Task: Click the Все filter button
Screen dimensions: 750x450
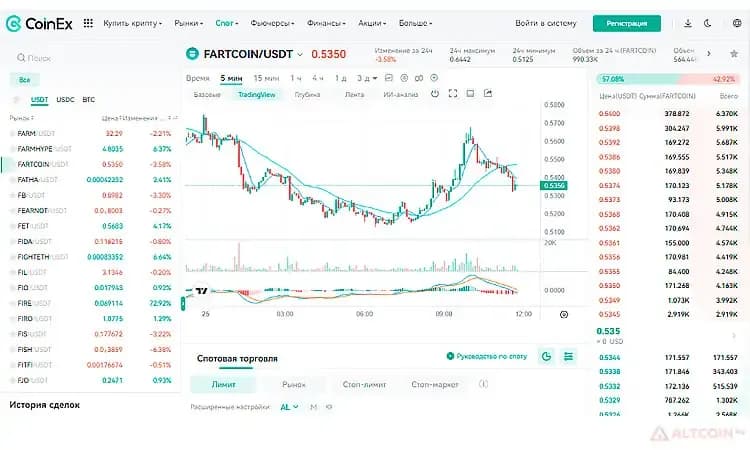Action: point(24,79)
